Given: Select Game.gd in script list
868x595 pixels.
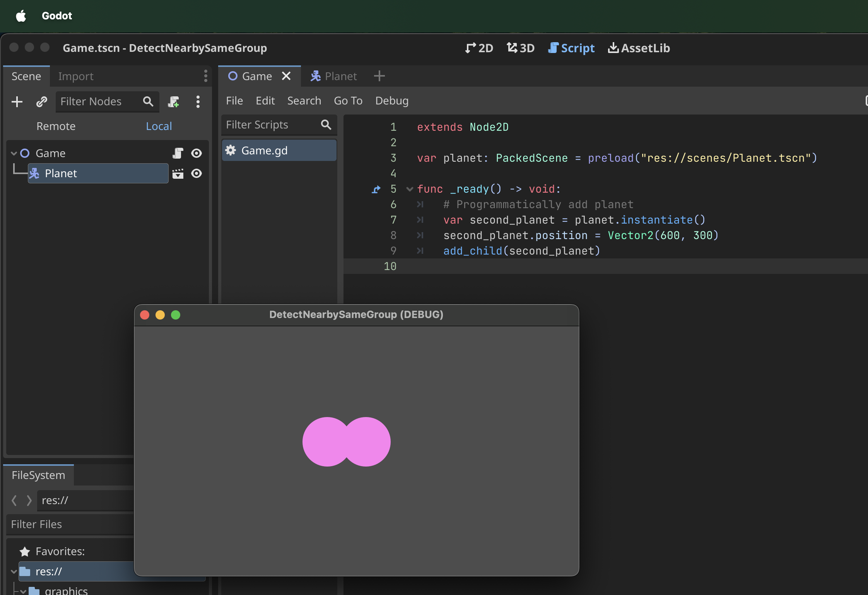Looking at the screenshot, I should [x=279, y=150].
